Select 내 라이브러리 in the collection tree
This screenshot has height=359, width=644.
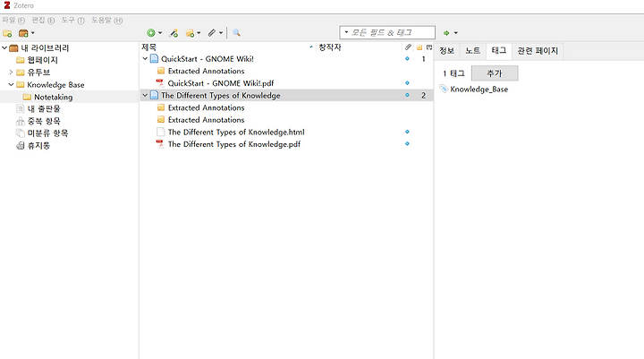45,48
